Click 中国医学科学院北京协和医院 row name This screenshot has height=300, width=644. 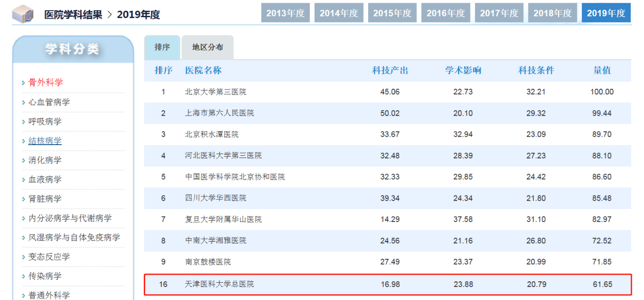click(235, 177)
